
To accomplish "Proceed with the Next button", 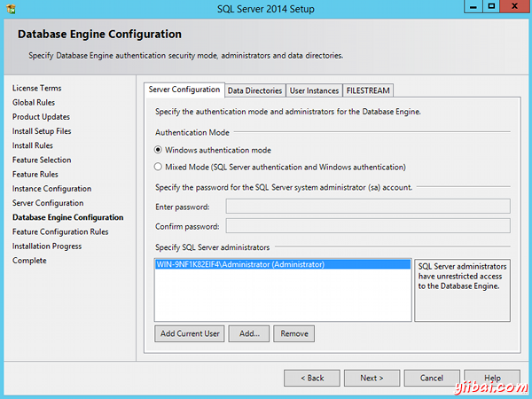I will (x=372, y=378).
